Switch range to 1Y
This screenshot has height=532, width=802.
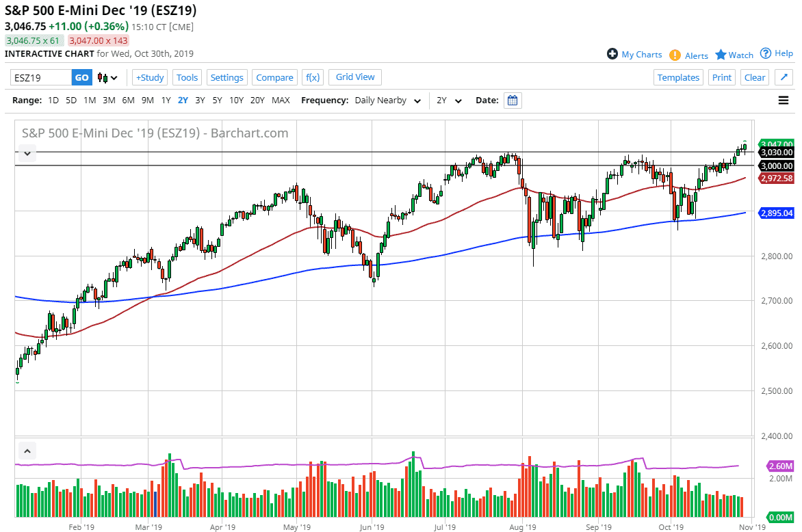click(x=166, y=100)
